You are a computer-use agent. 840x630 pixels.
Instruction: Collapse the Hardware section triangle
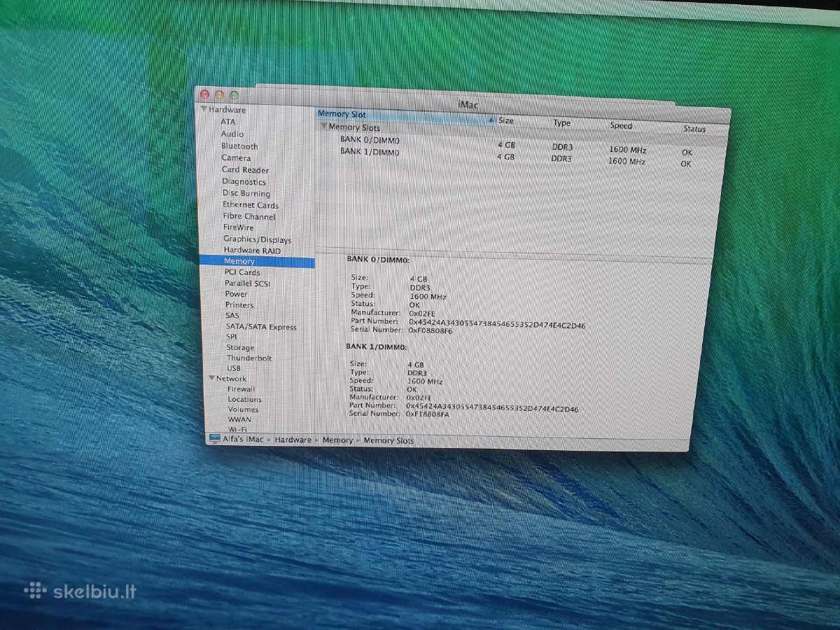pos(204,110)
